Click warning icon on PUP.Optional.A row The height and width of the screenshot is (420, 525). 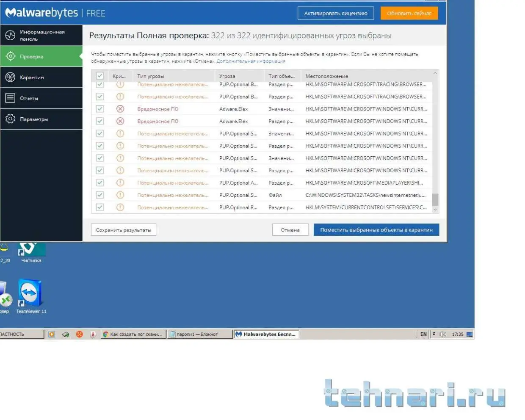pos(120,182)
